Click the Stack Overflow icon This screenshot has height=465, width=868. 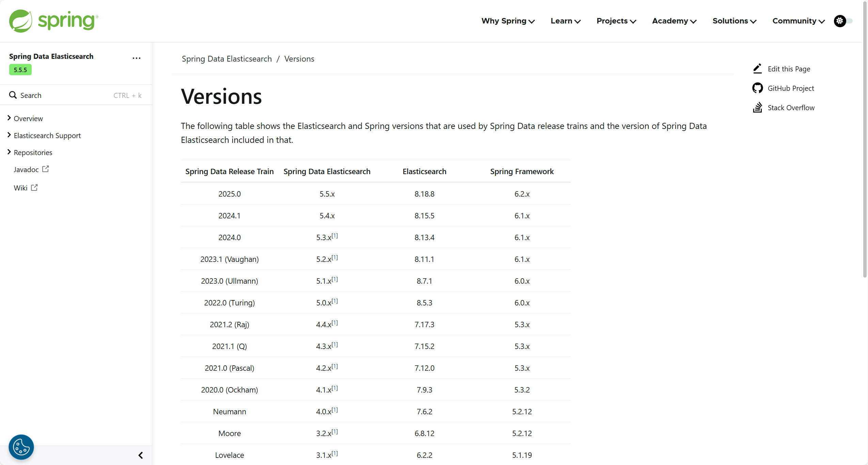pos(757,107)
